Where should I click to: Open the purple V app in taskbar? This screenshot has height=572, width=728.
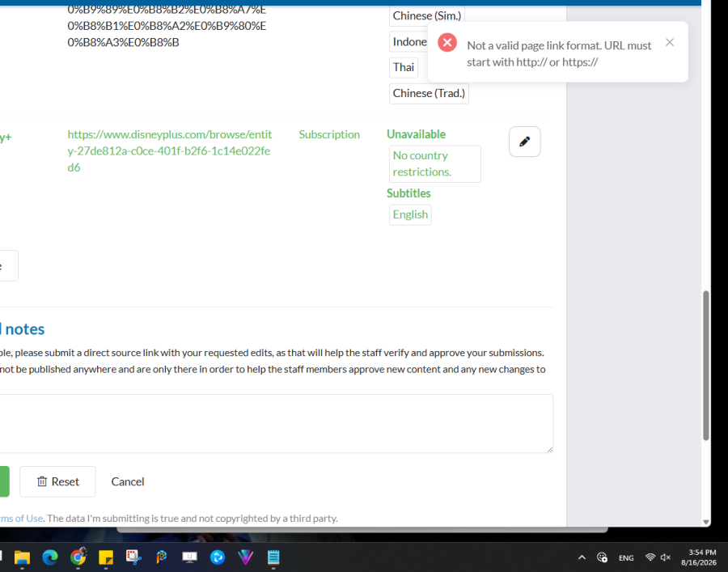coord(245,557)
